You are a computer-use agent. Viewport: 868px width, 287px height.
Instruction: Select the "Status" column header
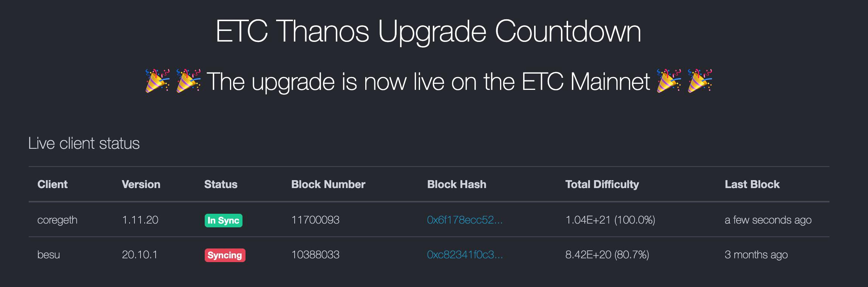tap(221, 184)
